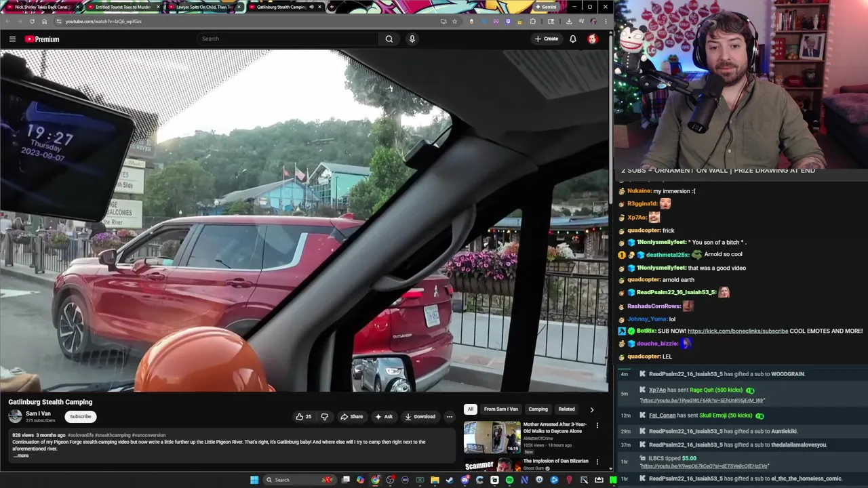The width and height of the screenshot is (868, 488).
Task: Open Chrome downloads icon
Action: click(569, 21)
